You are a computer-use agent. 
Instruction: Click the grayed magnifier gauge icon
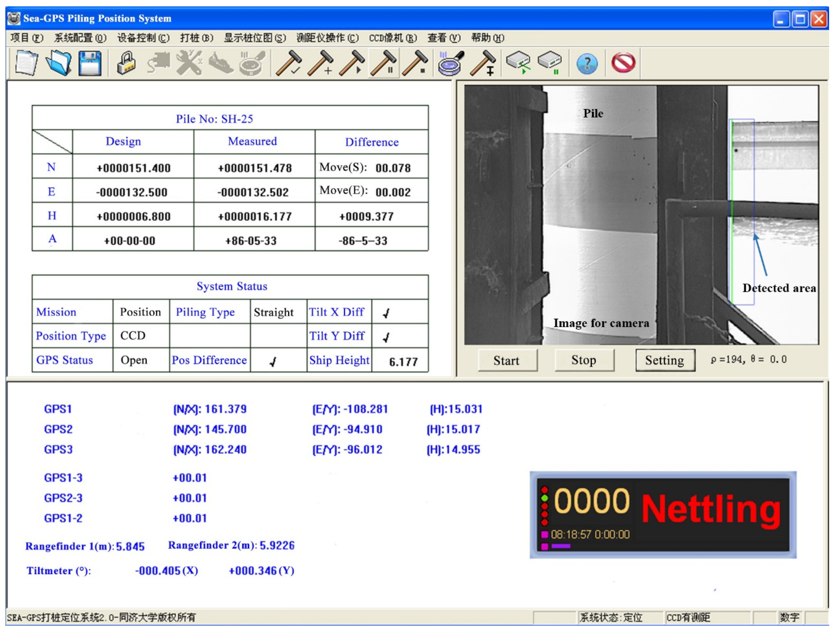point(252,63)
